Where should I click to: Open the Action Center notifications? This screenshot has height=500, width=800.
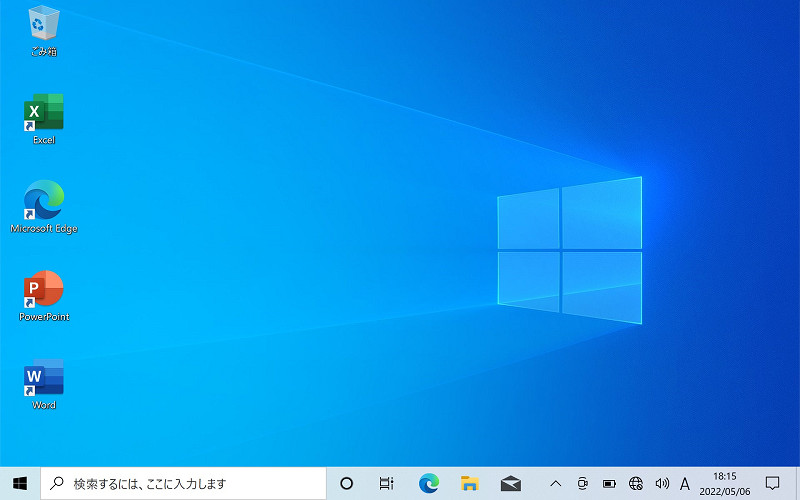772,483
